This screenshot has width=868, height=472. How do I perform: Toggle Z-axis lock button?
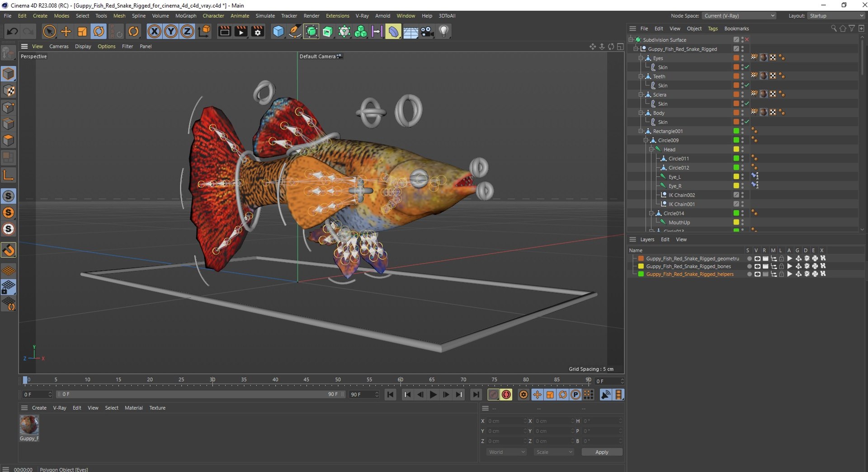pos(187,31)
